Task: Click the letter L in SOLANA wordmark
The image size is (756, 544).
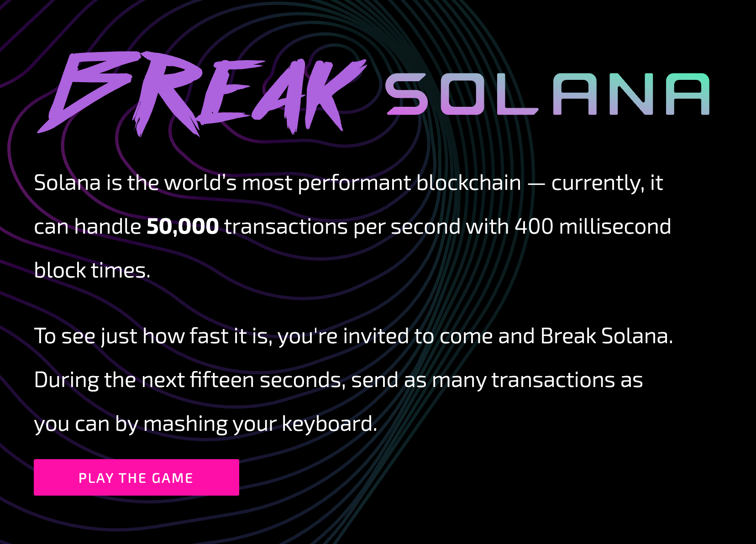Action: (x=517, y=94)
